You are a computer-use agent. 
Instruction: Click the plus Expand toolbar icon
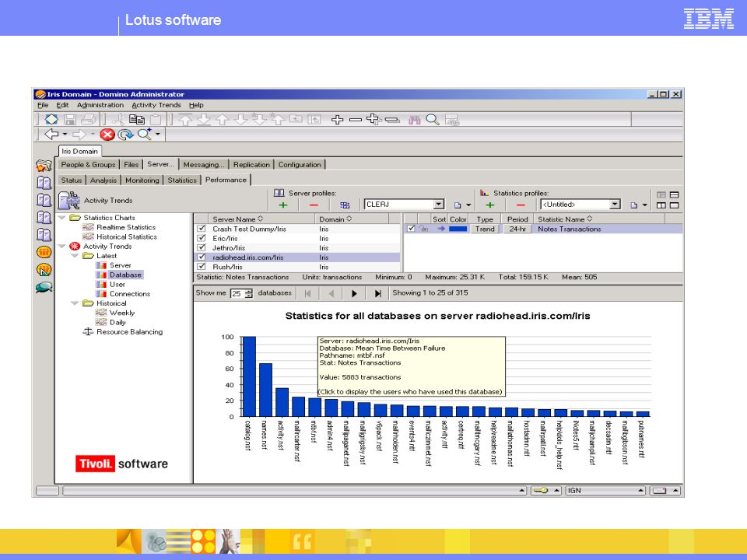tap(337, 120)
